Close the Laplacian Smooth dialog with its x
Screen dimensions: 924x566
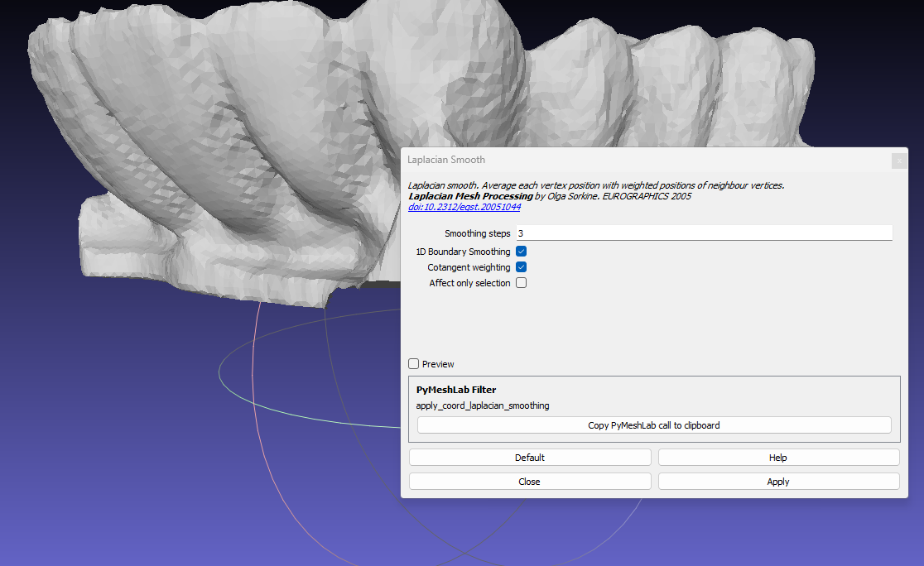(x=899, y=161)
